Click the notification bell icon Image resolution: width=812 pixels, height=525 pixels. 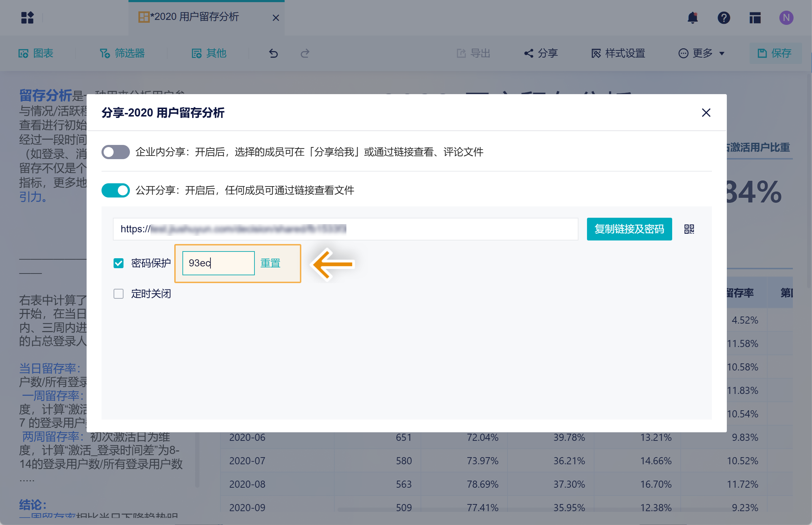[692, 17]
